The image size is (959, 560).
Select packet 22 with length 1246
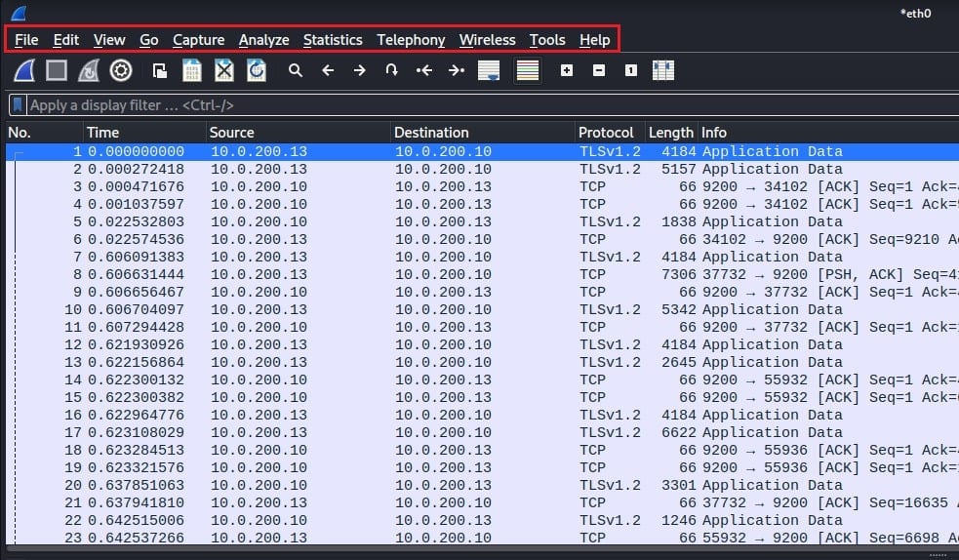pyautogui.click(x=483, y=521)
